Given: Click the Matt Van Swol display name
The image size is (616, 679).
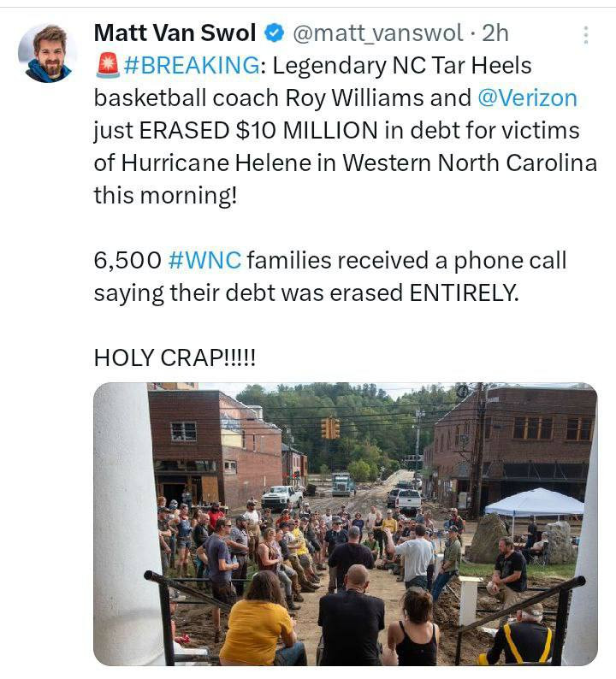Looking at the screenshot, I should click(x=175, y=32).
